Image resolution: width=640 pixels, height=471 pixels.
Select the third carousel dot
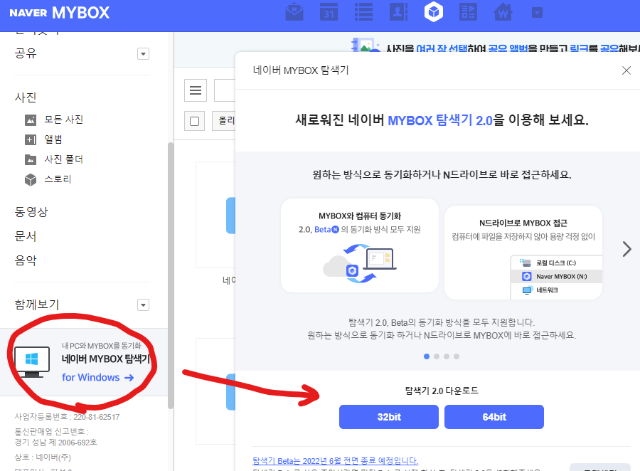[447, 356]
